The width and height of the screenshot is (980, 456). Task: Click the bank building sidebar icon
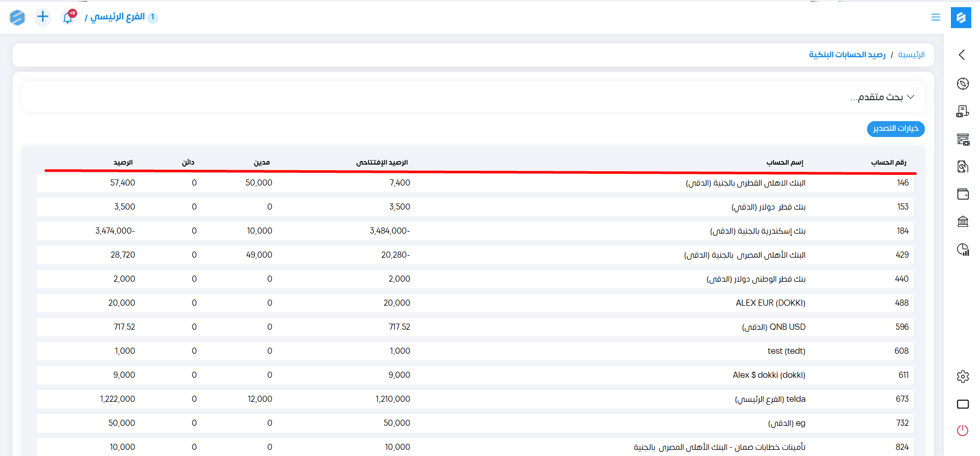click(963, 221)
